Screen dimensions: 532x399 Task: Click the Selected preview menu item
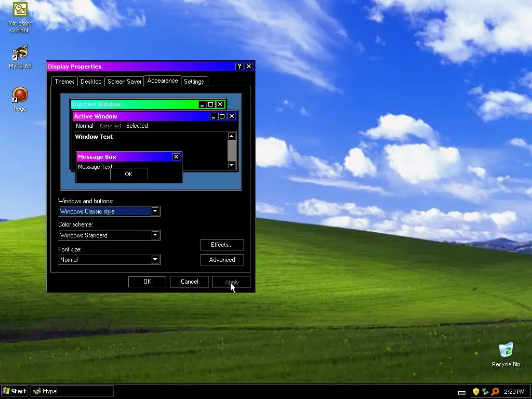pos(137,126)
